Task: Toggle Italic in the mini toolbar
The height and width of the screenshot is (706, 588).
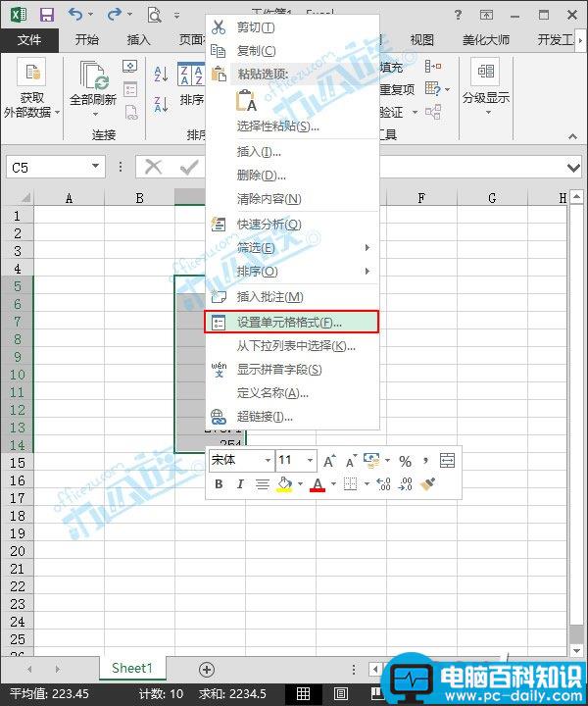Action: (240, 484)
